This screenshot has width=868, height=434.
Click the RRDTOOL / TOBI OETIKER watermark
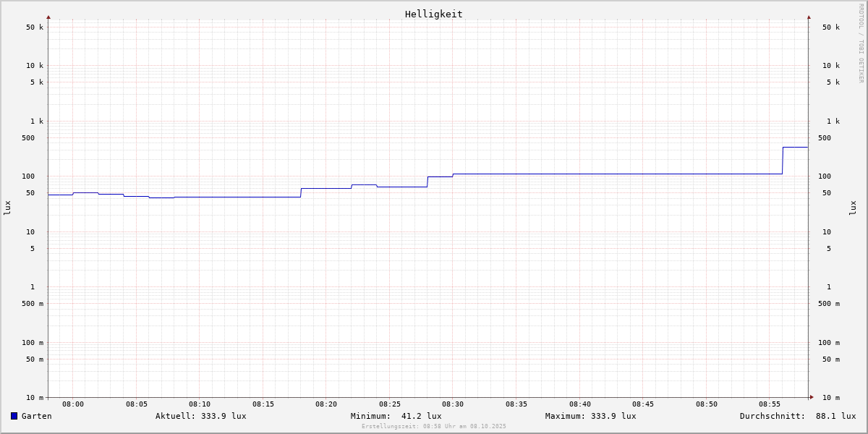coord(861,43)
